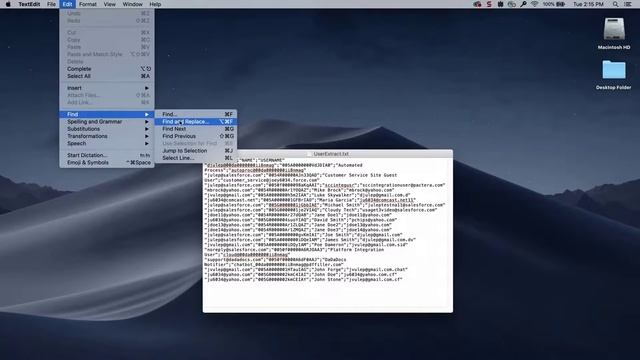
Task: Open the TextEdit application menu
Action: 29,4
